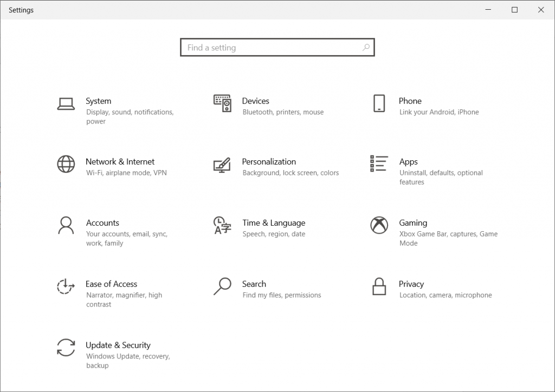Open Ease of Access title
The image size is (555, 392).
point(111,284)
